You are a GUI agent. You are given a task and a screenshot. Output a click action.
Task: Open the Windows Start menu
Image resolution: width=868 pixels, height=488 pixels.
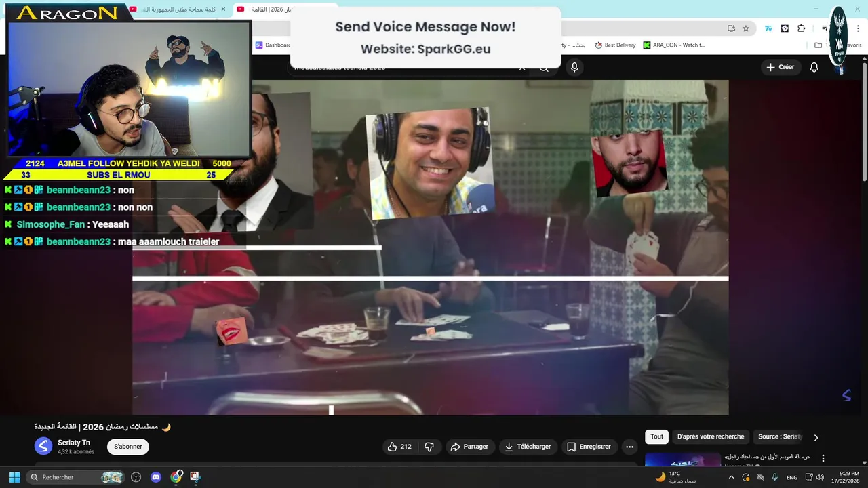[14, 477]
